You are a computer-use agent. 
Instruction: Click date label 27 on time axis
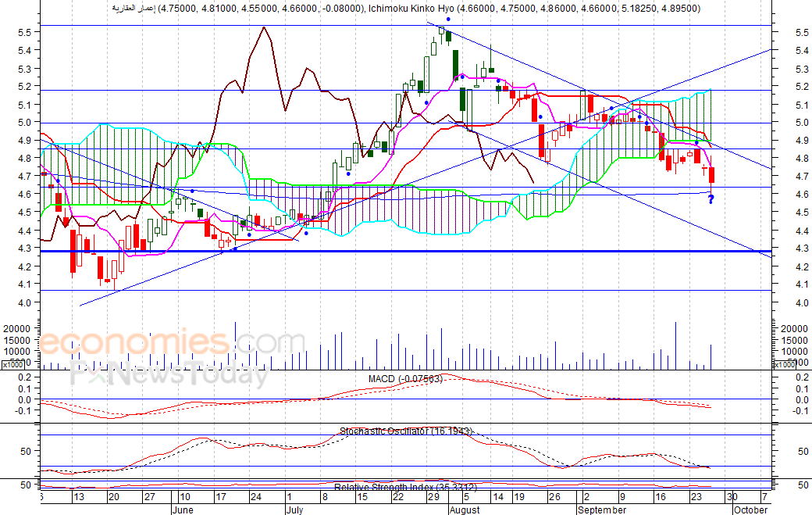(149, 497)
